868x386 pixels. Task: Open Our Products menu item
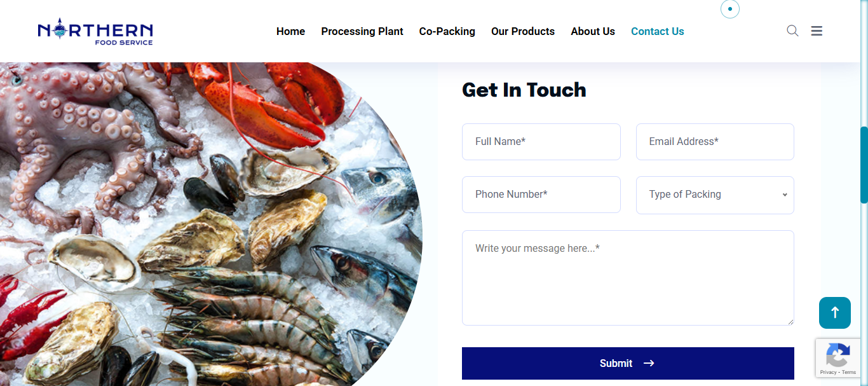point(523,31)
